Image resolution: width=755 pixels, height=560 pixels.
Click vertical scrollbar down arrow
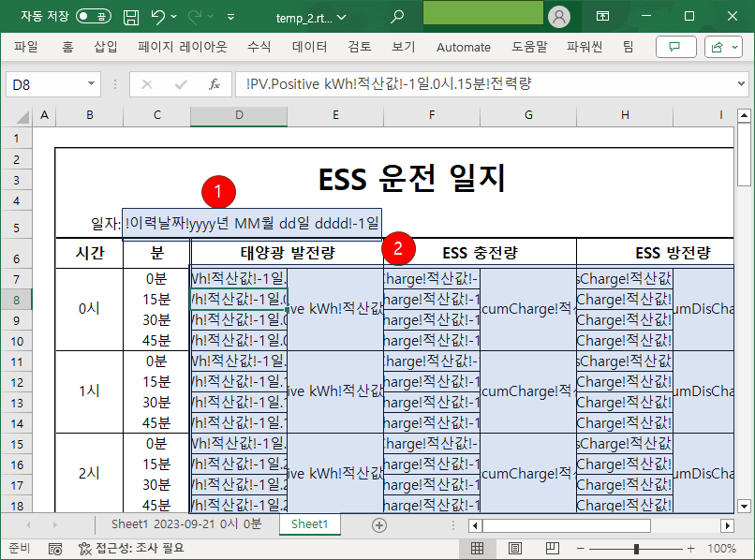(744, 506)
